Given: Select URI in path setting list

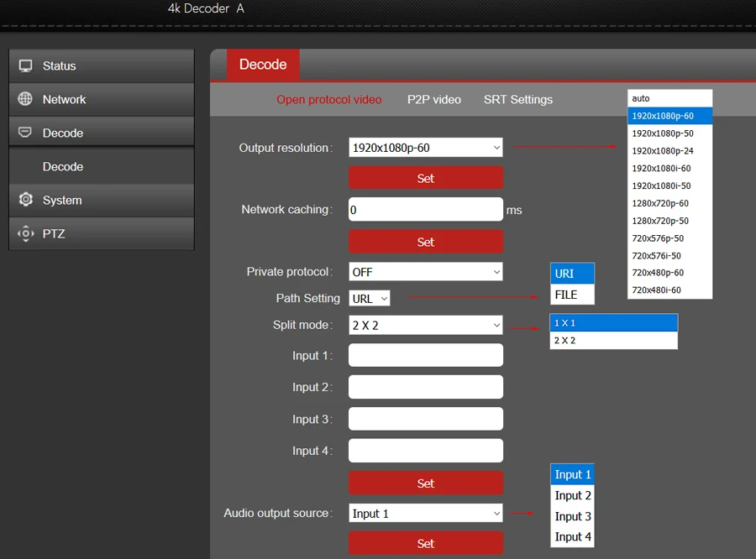Looking at the screenshot, I should click(x=572, y=274).
